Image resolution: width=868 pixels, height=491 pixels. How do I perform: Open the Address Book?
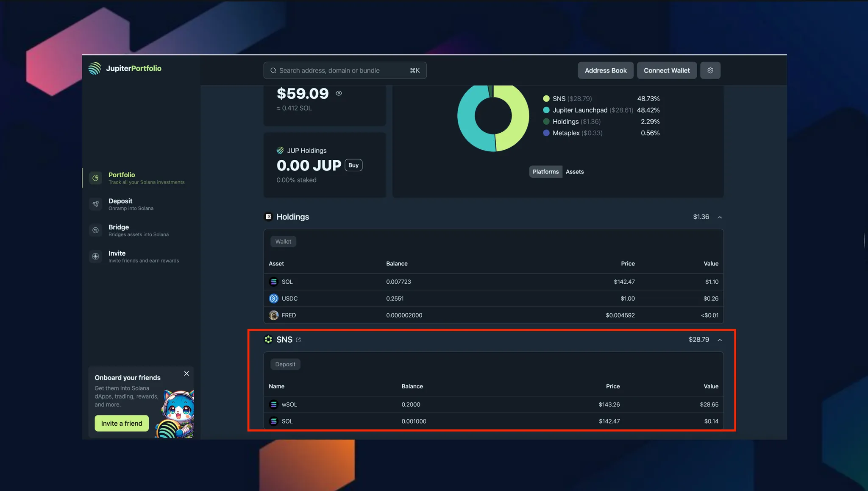605,70
